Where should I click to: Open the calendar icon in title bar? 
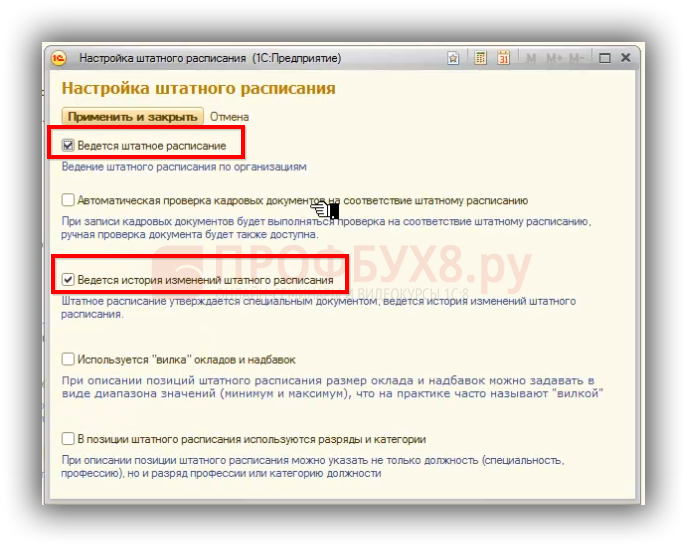coord(503,58)
